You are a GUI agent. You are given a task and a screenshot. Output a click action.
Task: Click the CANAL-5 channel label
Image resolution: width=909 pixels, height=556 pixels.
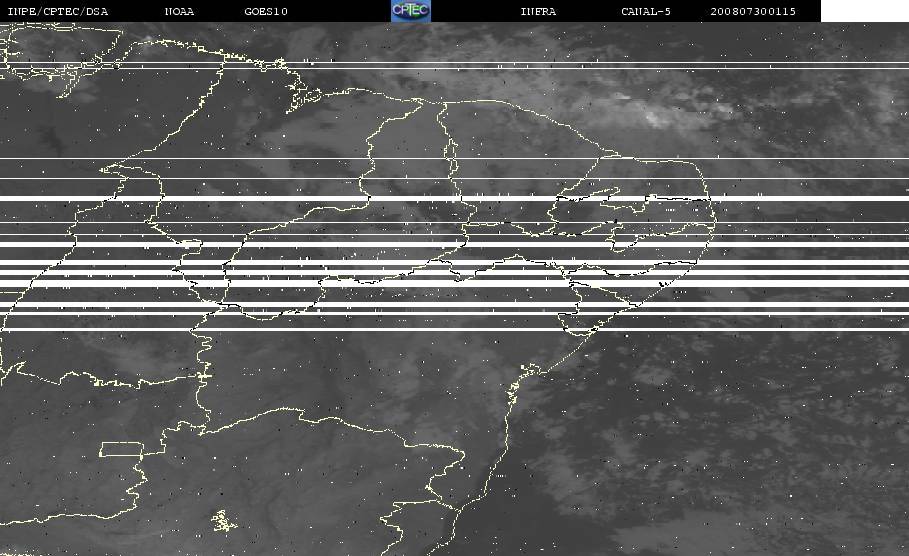tap(646, 12)
